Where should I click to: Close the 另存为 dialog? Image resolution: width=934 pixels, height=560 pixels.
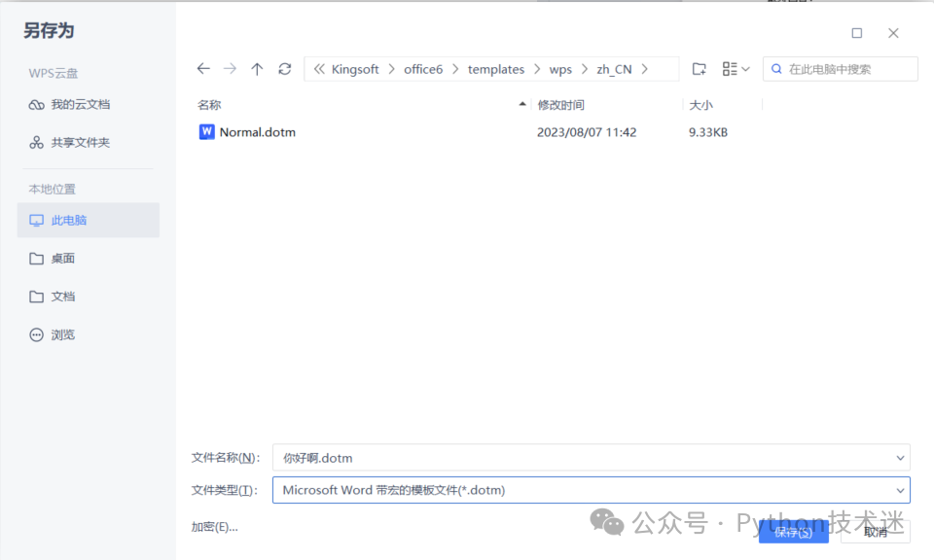893,33
